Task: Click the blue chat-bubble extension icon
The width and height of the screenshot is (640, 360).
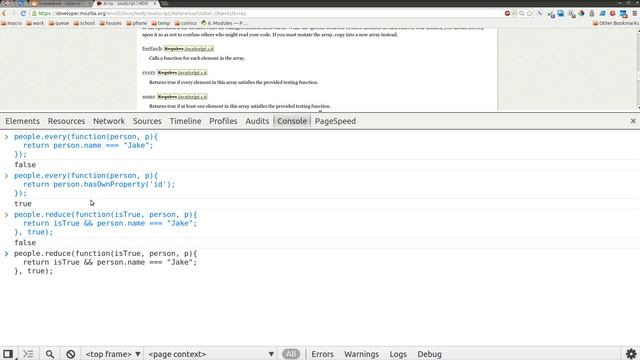Action: coord(561,13)
